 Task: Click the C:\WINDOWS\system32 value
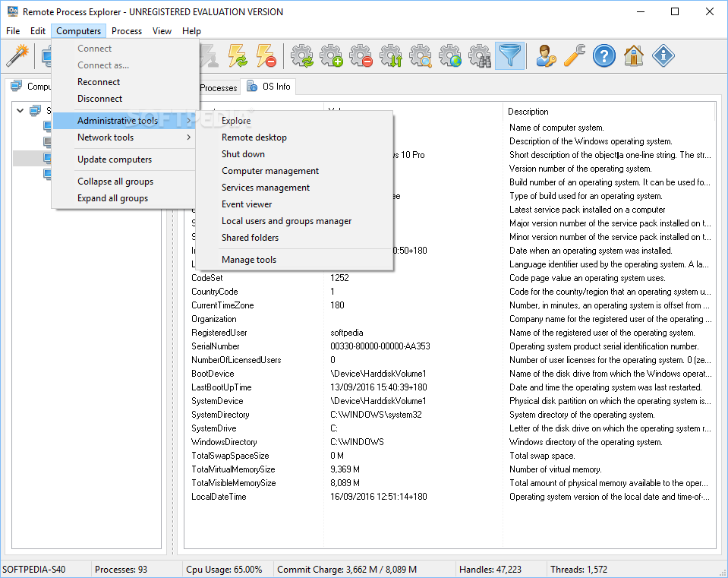[x=376, y=415]
